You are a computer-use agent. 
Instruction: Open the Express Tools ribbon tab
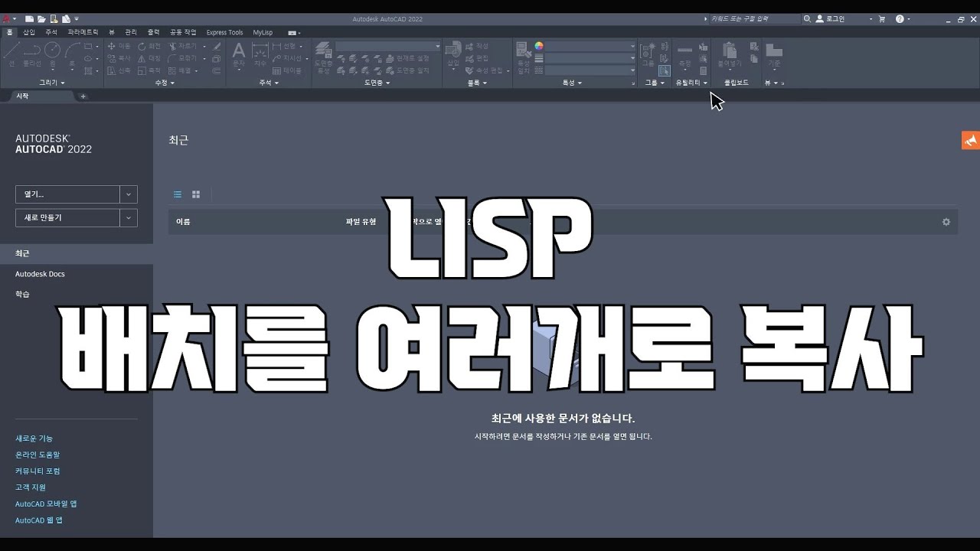(x=224, y=32)
